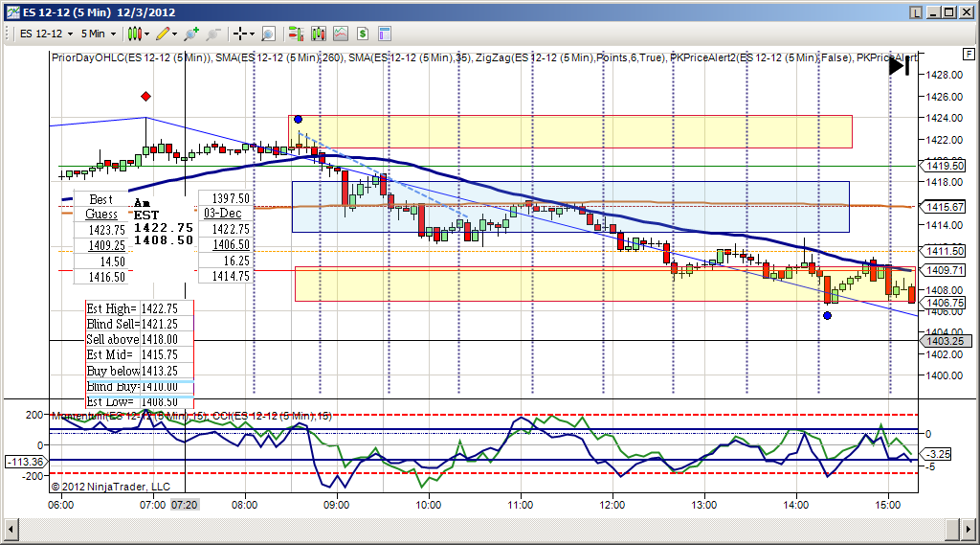Click the 1428.00 price axis label
The width and height of the screenshot is (980, 545).
point(945,75)
